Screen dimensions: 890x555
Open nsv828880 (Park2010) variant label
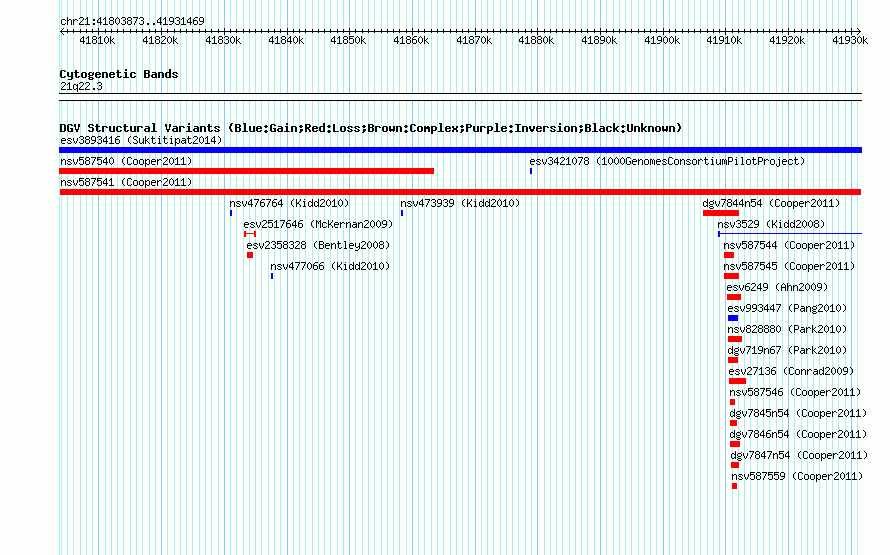(x=787, y=329)
